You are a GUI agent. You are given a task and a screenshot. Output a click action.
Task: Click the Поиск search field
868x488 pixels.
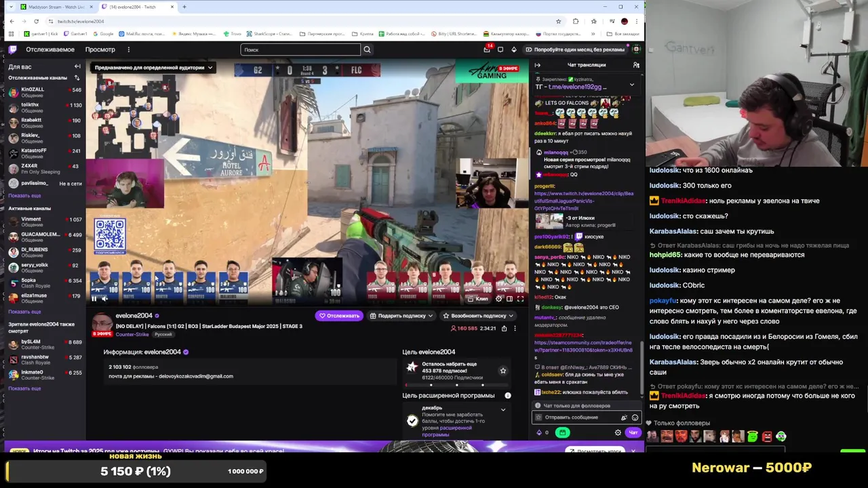(300, 49)
